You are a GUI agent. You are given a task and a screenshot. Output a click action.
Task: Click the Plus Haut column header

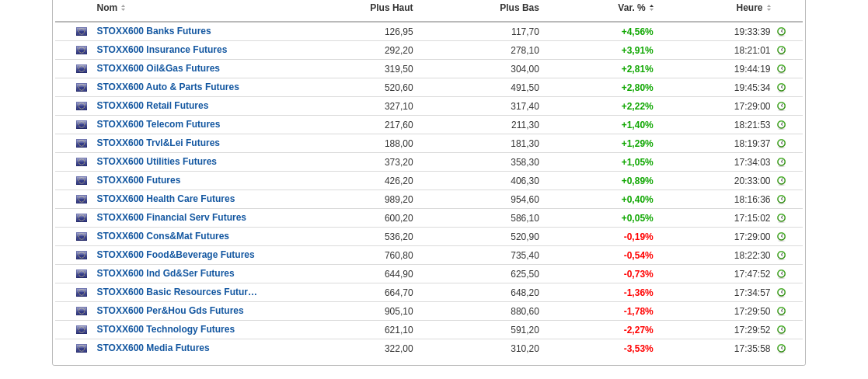391,8
